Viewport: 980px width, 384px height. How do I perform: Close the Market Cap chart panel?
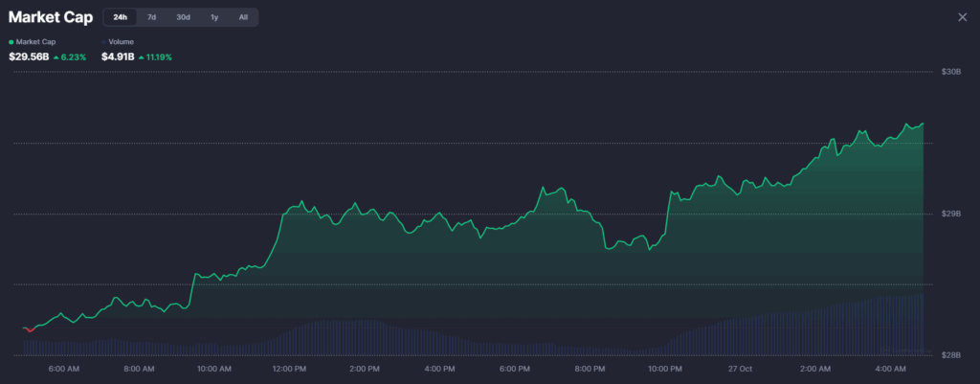coord(962,17)
